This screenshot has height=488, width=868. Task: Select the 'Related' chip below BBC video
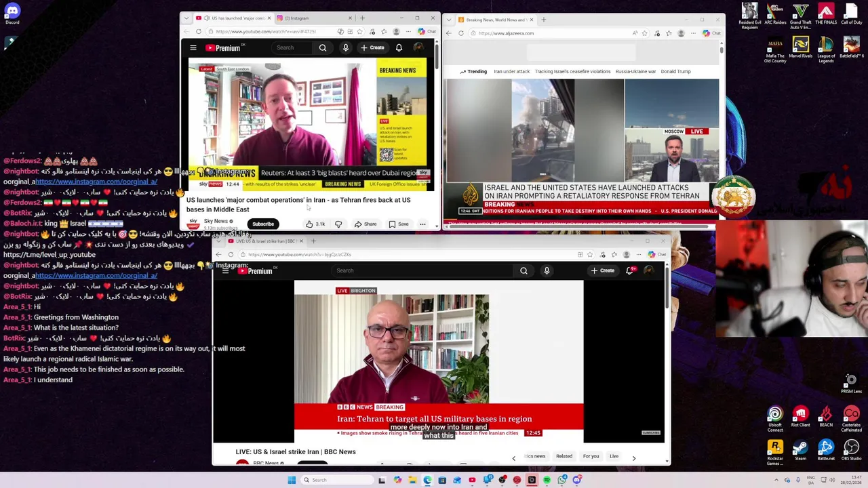pos(564,456)
